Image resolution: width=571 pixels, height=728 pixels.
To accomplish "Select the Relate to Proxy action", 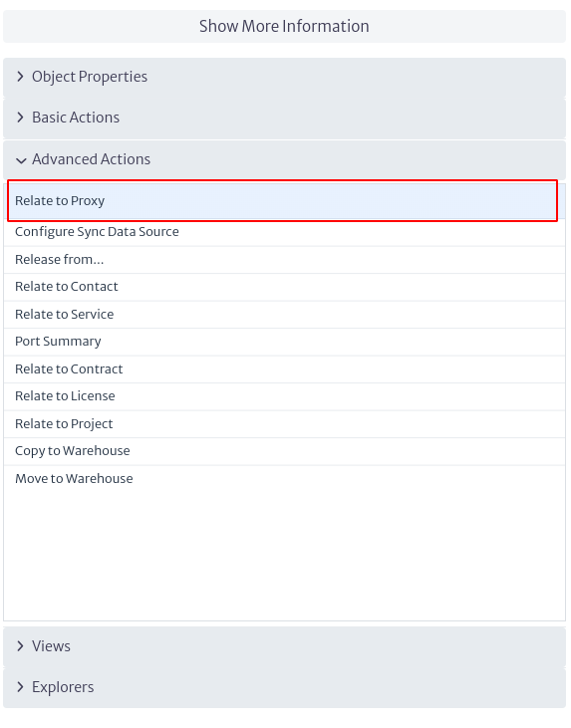I will point(282,200).
